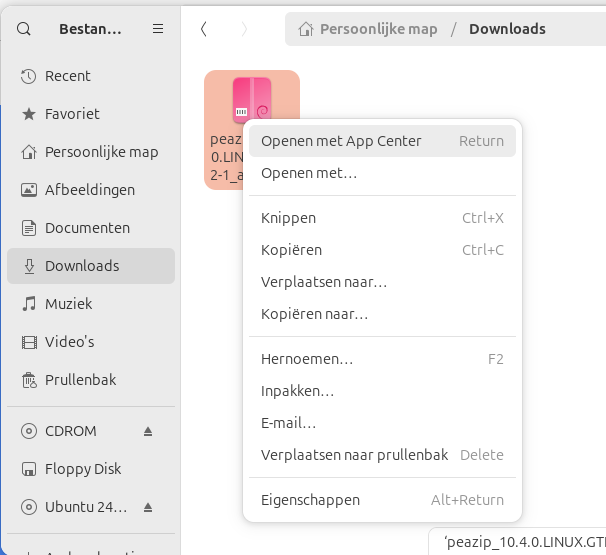Open Recent in the sidebar
606x555 pixels.
tap(67, 76)
